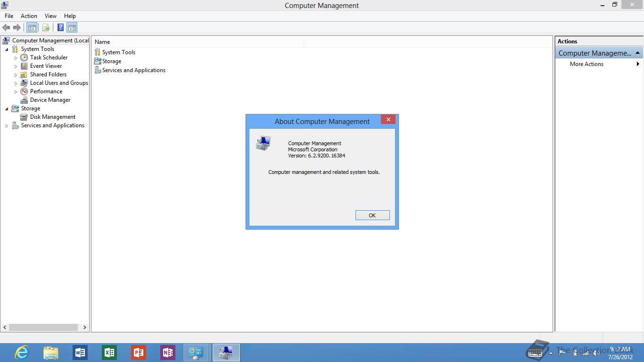This screenshot has width=644, height=362.
Task: Expand Local Users and Groups arrow
Action: pos(16,83)
